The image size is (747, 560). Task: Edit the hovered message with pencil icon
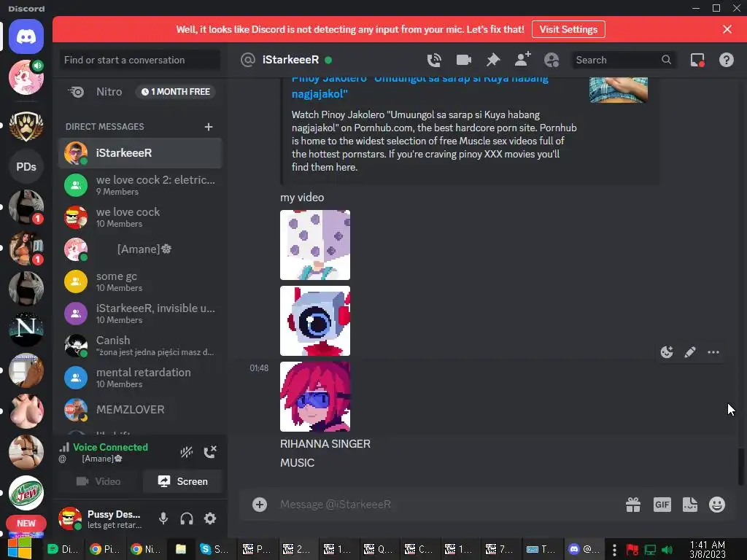pyautogui.click(x=690, y=352)
